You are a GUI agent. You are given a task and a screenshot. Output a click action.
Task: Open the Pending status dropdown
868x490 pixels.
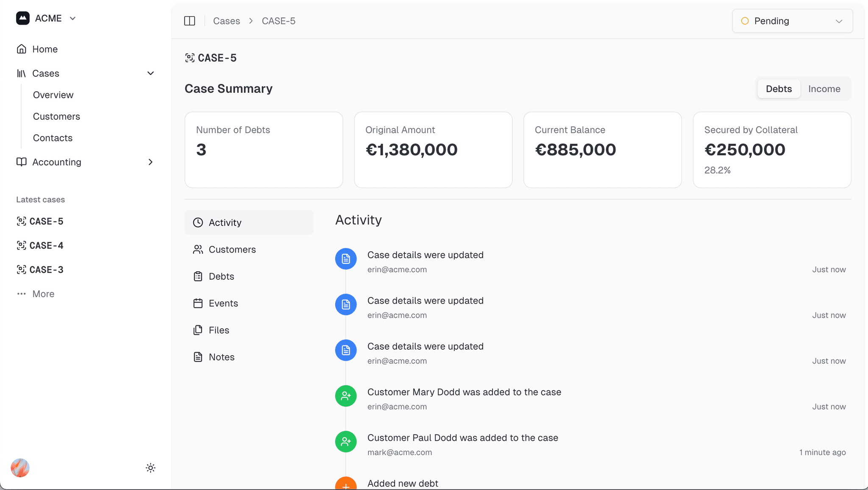792,21
